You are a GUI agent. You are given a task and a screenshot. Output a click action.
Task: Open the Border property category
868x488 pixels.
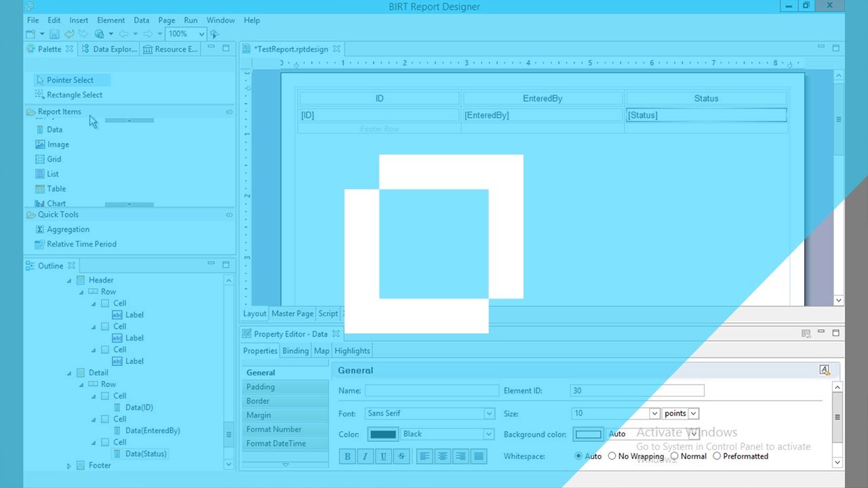point(285,401)
